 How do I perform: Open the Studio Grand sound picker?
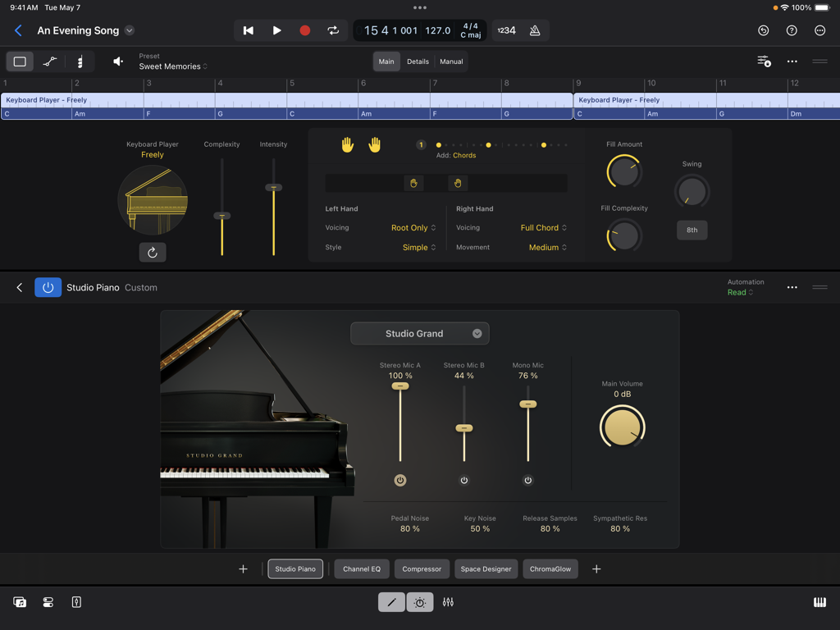click(420, 333)
